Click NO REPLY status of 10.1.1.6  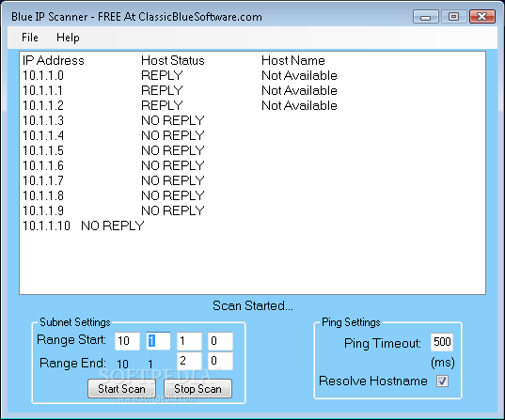click(173, 165)
